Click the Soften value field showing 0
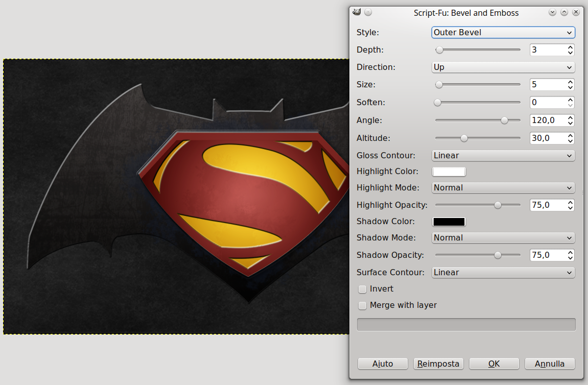The height and width of the screenshot is (385, 588). (548, 102)
